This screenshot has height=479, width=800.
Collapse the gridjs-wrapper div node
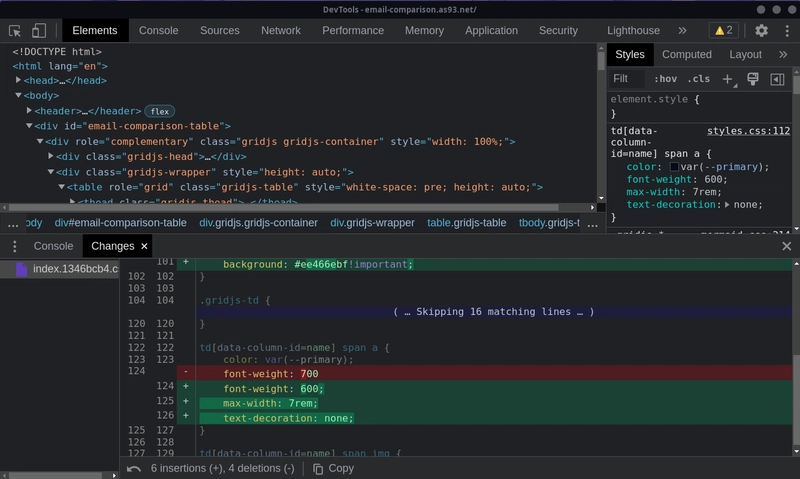(x=51, y=172)
